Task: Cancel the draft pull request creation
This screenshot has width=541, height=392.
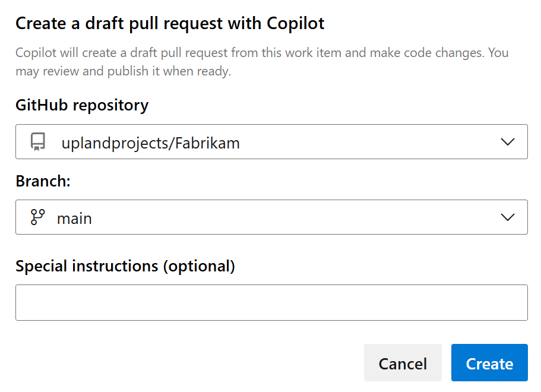Action: (x=403, y=363)
